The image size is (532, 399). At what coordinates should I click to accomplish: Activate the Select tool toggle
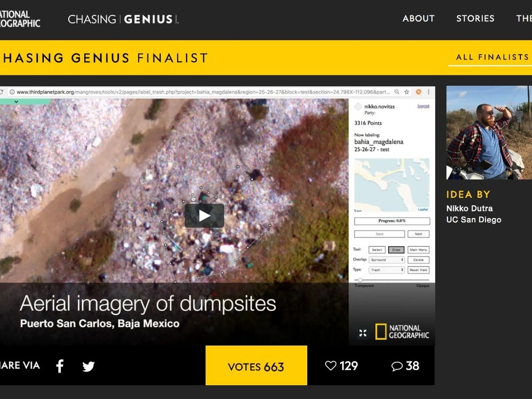click(377, 250)
